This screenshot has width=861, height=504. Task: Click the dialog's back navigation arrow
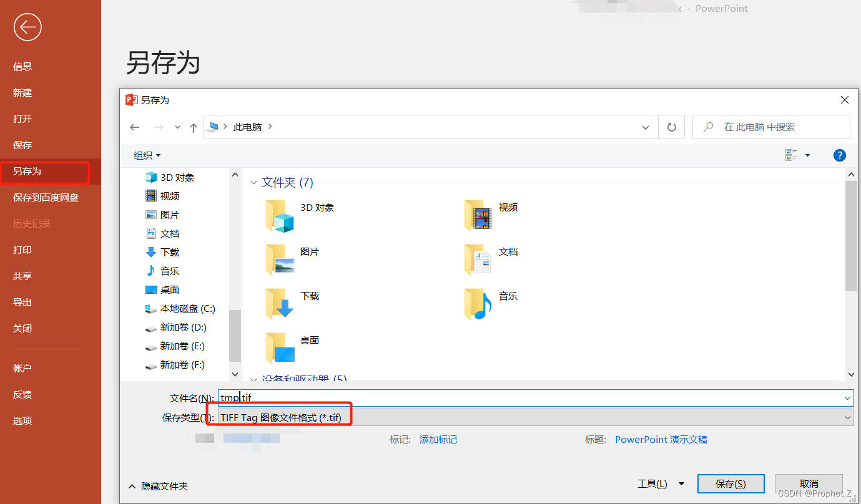(135, 127)
